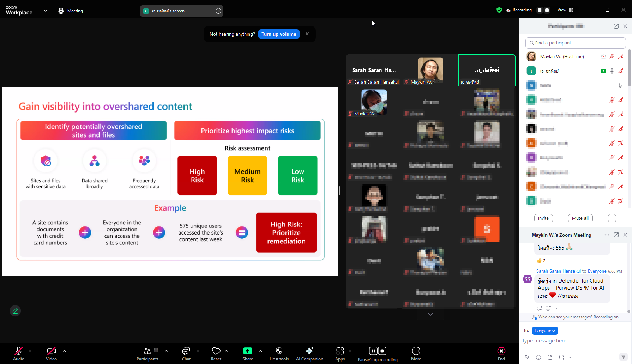The image size is (632, 364).
Task: Toggle microphone for เอ_ชลทิตย์ in list
Action: [612, 71]
